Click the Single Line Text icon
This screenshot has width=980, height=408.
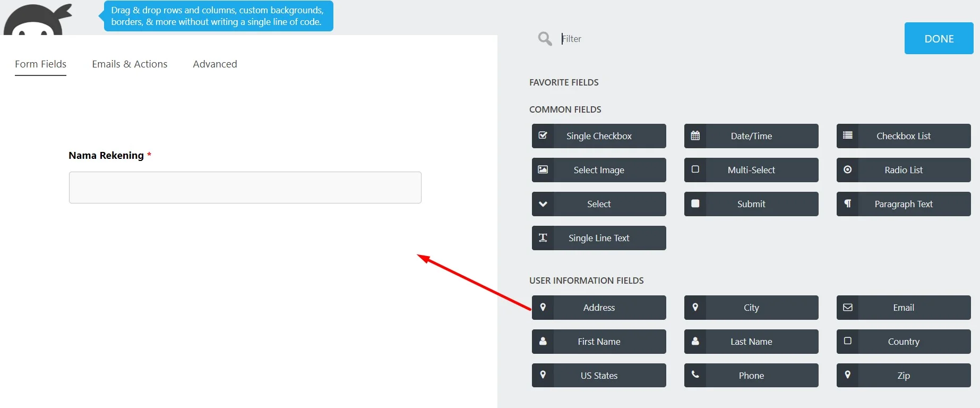(x=543, y=237)
